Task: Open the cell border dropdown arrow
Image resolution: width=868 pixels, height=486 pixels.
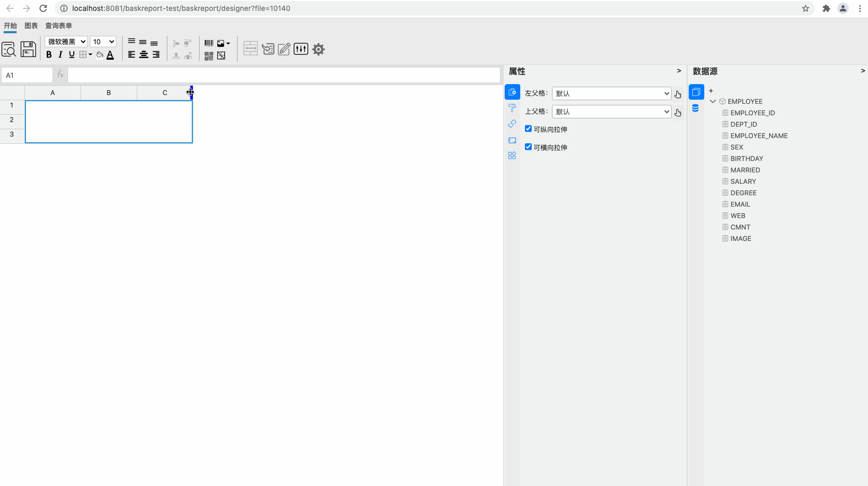Action: coord(90,55)
